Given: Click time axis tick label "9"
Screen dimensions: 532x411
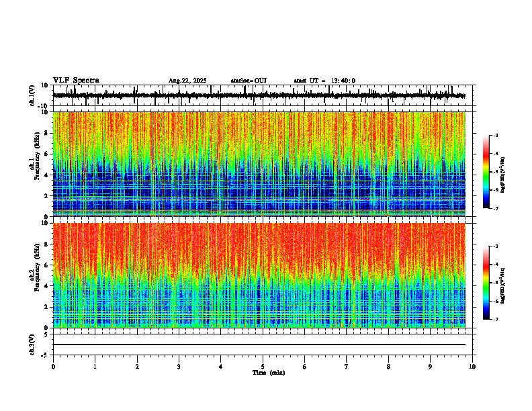Looking at the screenshot, I should 430,367.
